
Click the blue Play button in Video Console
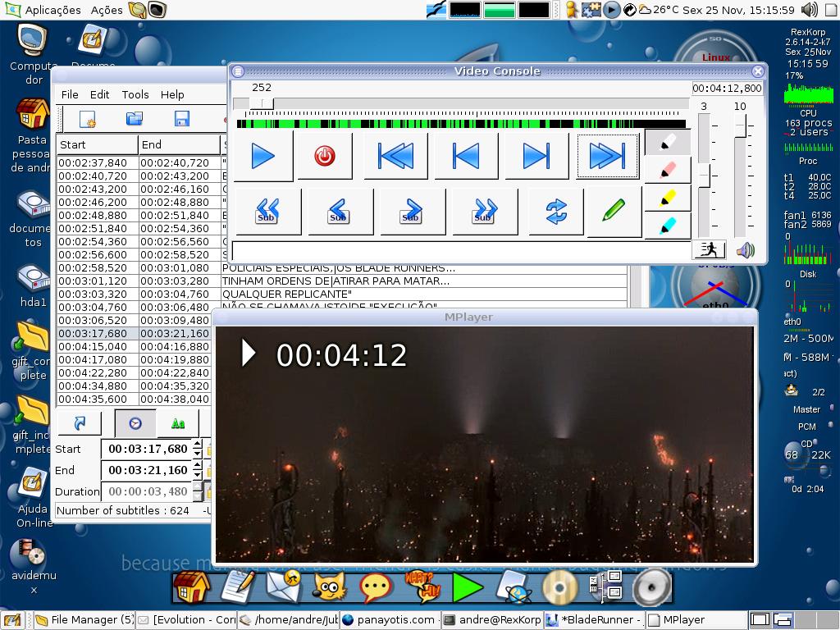(263, 156)
